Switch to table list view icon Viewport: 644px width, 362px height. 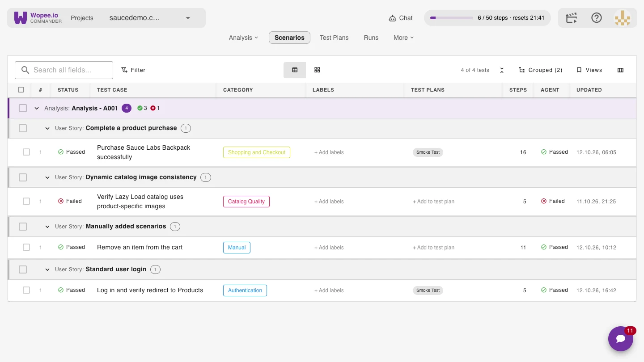pyautogui.click(x=295, y=70)
